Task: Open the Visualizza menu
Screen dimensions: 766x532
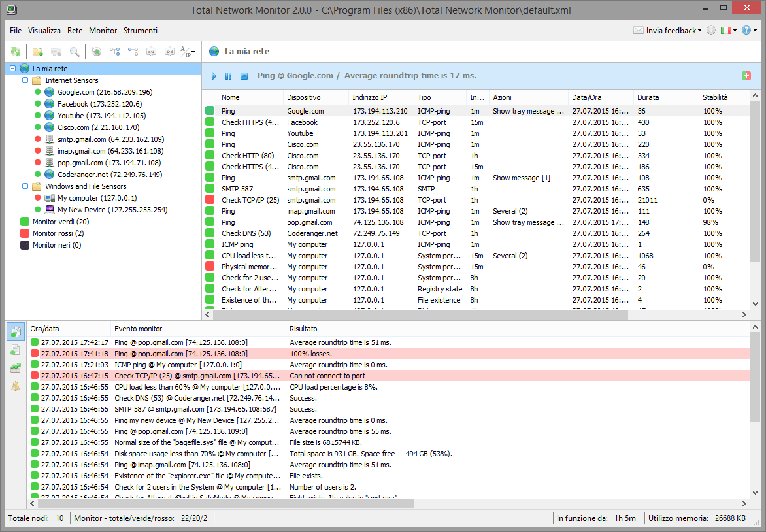Action: point(44,31)
